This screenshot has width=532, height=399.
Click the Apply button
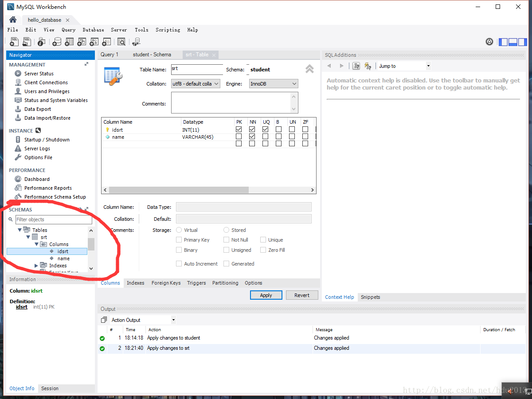(266, 295)
